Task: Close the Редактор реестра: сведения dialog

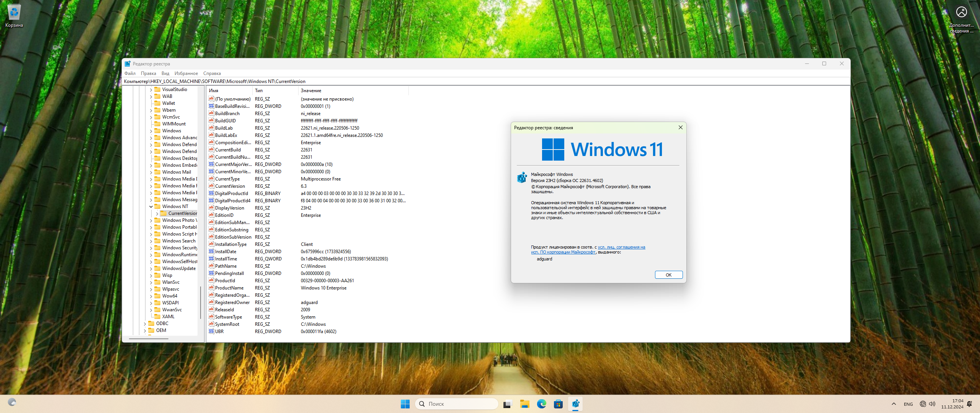Action: [x=680, y=127]
